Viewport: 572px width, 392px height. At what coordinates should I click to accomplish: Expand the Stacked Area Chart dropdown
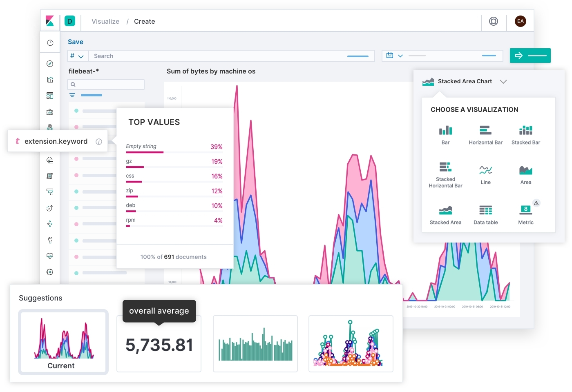(x=503, y=81)
